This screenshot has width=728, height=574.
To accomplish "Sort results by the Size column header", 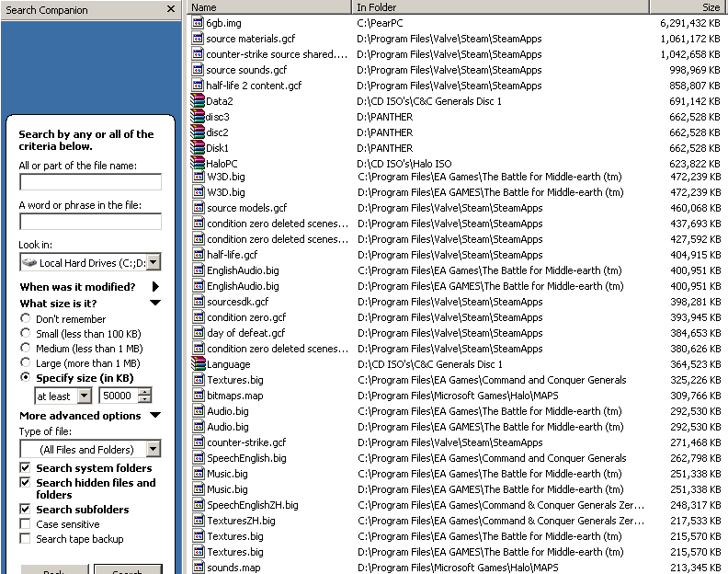I will point(688,7).
